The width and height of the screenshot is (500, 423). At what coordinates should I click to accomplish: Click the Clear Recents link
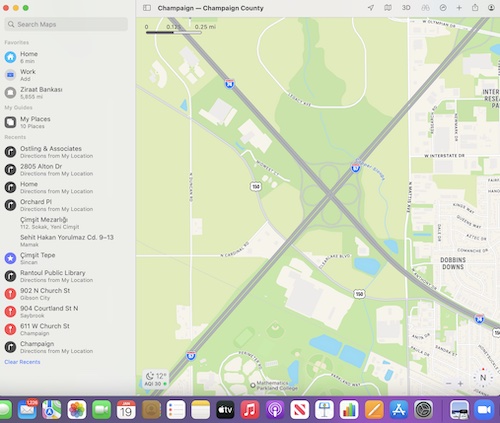coord(22,362)
